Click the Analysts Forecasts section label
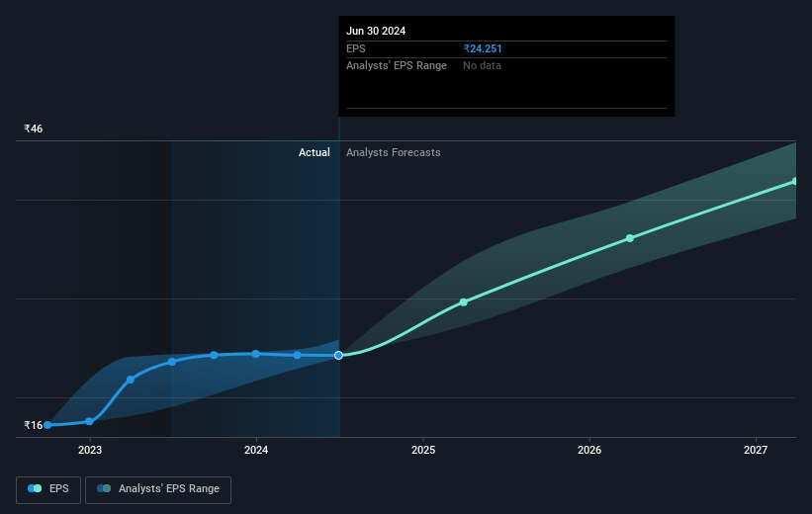The height and width of the screenshot is (514, 812). pyautogui.click(x=393, y=152)
